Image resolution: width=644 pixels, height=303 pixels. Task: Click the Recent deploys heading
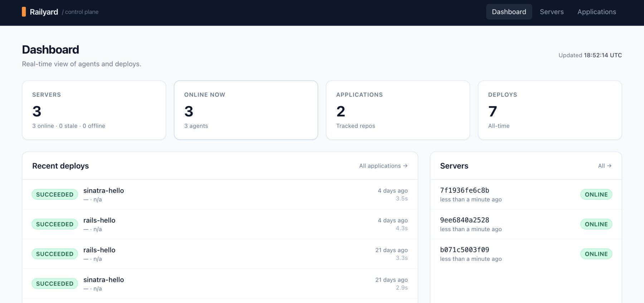(x=60, y=166)
